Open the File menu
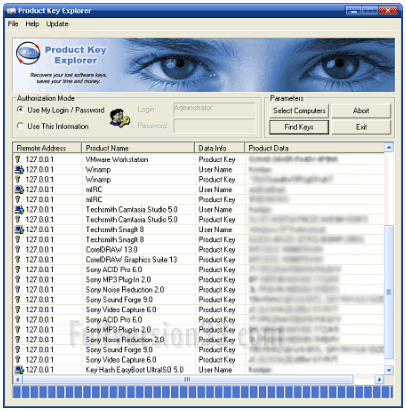 tap(13, 24)
